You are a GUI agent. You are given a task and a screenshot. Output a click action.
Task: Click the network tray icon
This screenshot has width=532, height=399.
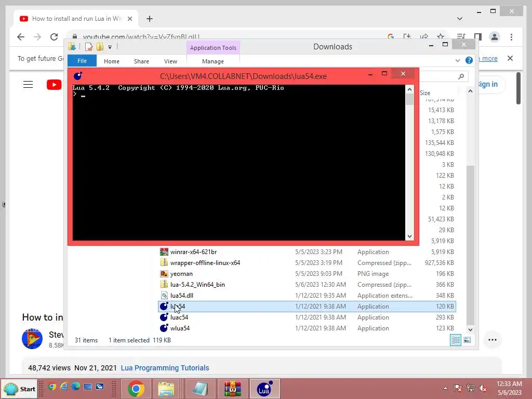(471, 388)
